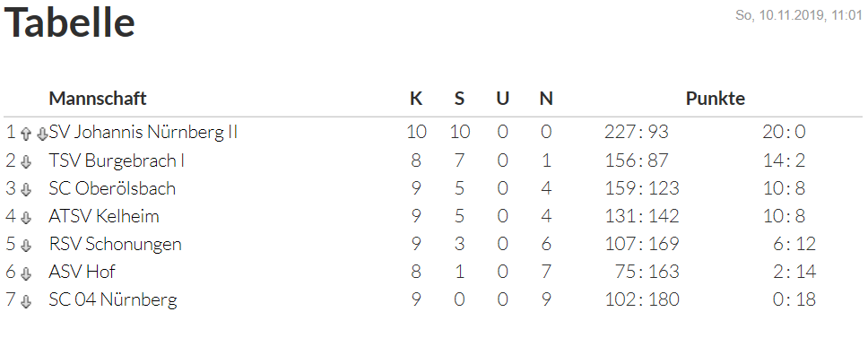Viewport: 868px width, 338px height.
Task: Open the TSV Burgebrach I team entry
Action: click(117, 160)
